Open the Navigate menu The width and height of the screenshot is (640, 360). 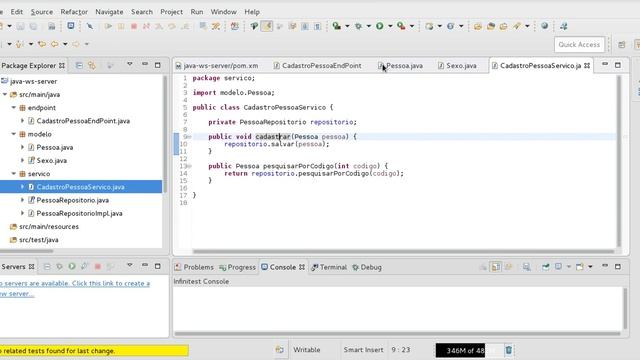pos(109,12)
